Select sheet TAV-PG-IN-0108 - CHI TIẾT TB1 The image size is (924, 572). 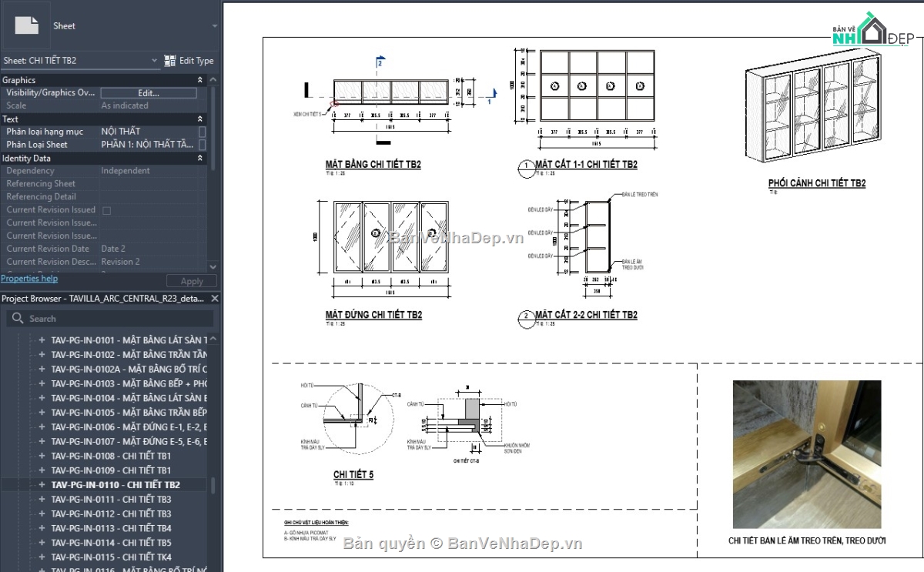click(x=111, y=456)
